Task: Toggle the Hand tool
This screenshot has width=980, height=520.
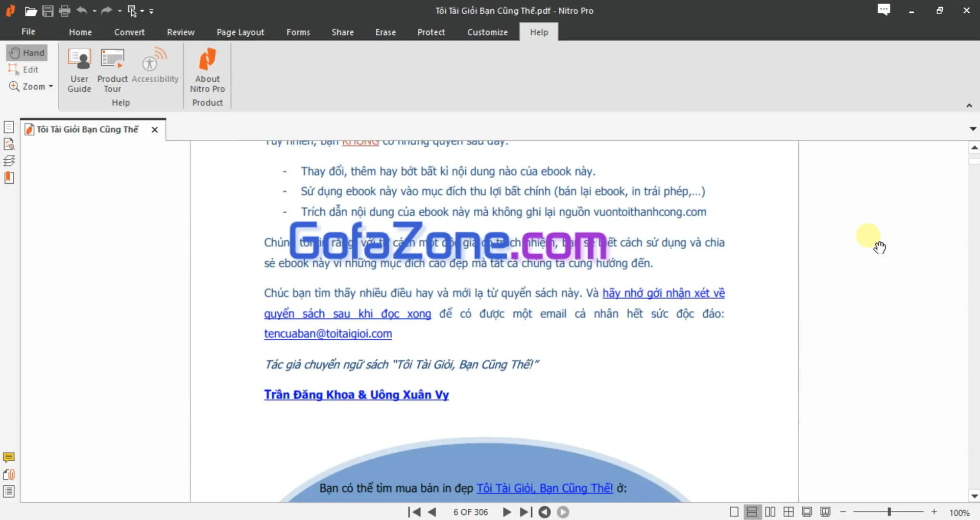Action: [27, 53]
